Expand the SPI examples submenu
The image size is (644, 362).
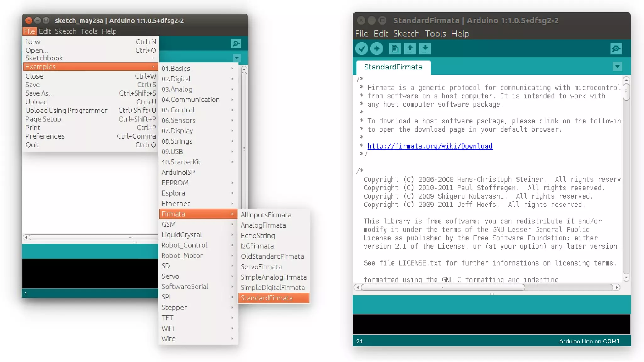click(198, 297)
